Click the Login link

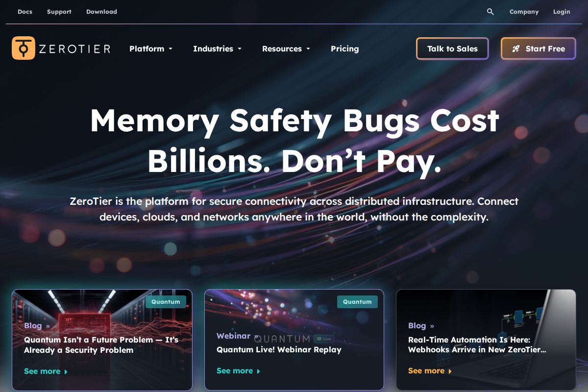pos(562,12)
